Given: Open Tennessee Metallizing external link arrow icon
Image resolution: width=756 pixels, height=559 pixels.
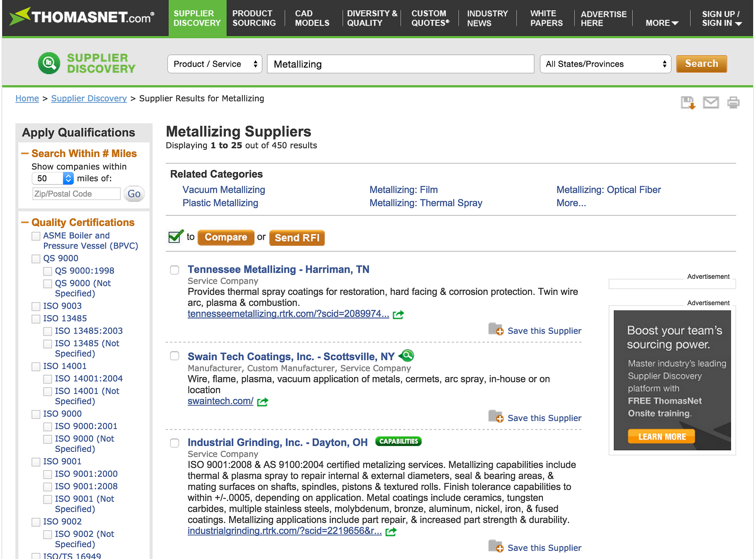Looking at the screenshot, I should pos(398,314).
